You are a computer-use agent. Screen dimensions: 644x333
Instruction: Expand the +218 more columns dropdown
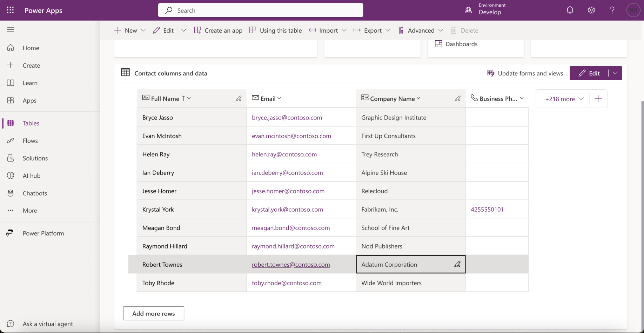(564, 99)
